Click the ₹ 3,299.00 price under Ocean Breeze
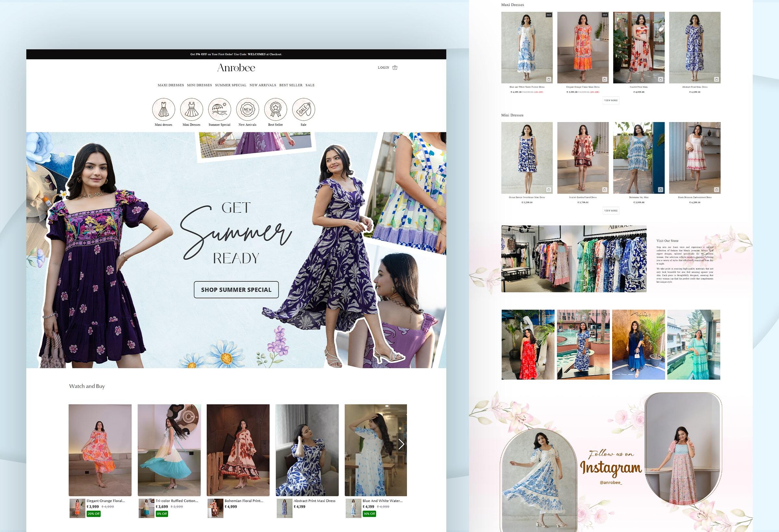Image resolution: width=779 pixels, height=532 pixels. pos(527,202)
